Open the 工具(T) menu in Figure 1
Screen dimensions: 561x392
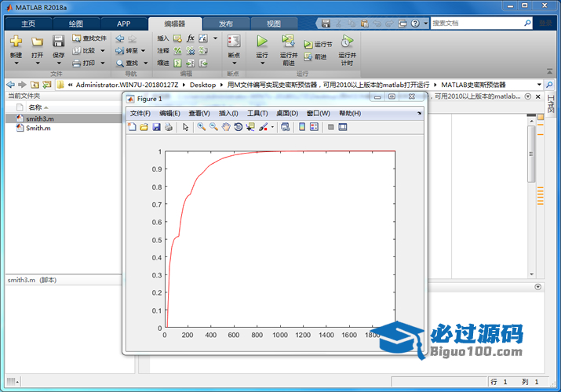point(257,114)
